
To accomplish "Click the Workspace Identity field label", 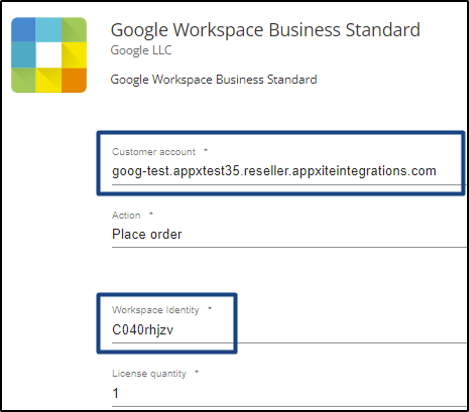I will tap(156, 310).
